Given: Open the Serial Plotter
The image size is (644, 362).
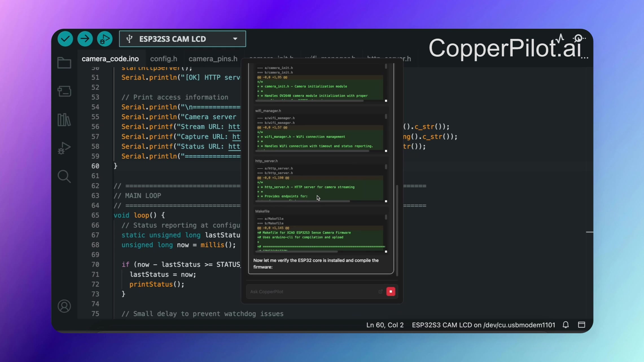Looking at the screenshot, I should [560, 39].
